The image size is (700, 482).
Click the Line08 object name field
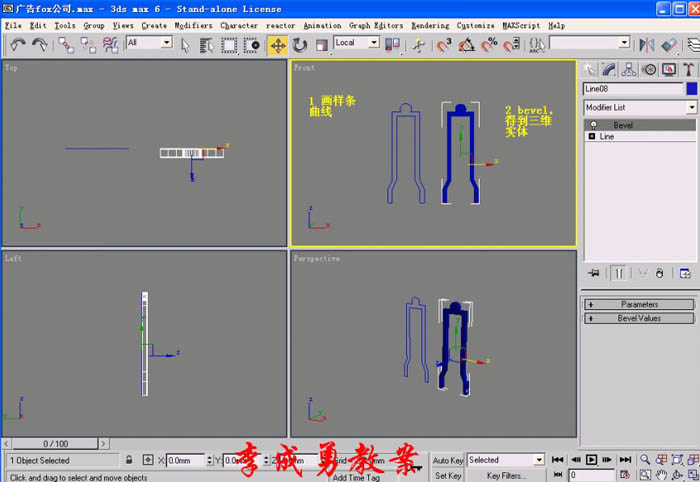point(633,89)
